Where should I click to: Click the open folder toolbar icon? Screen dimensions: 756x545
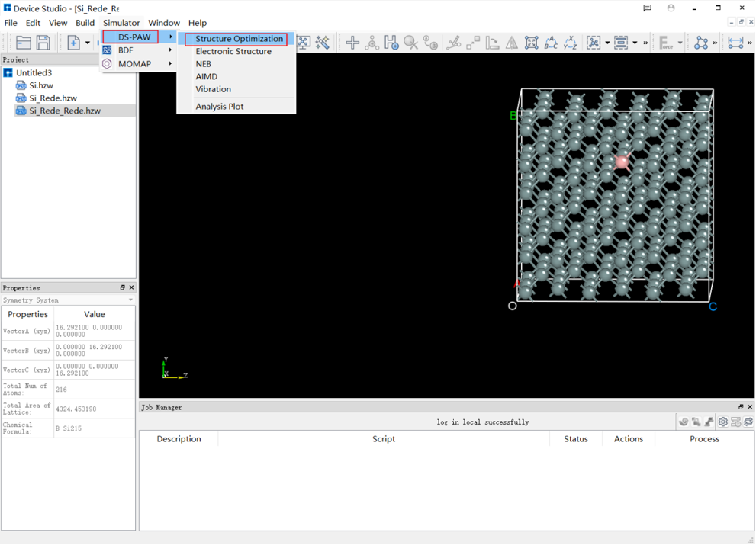coord(24,43)
